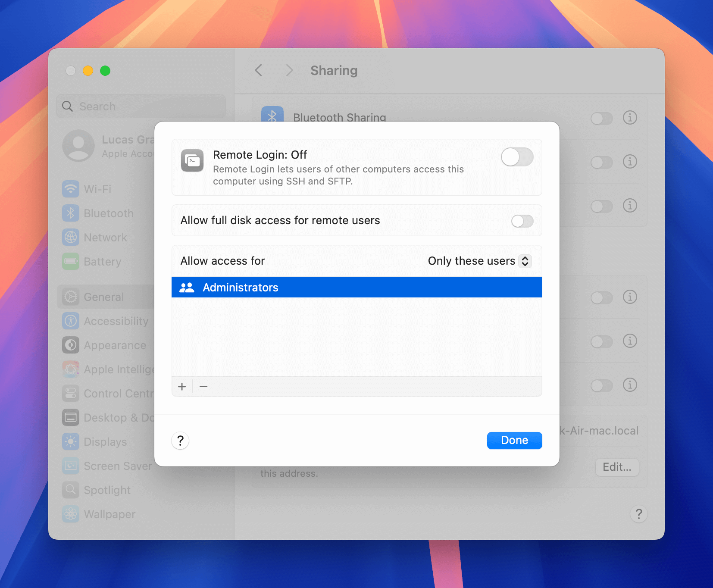Select the Wi-Fi icon in sidebar
Viewport: 713px width, 588px height.
[70, 189]
